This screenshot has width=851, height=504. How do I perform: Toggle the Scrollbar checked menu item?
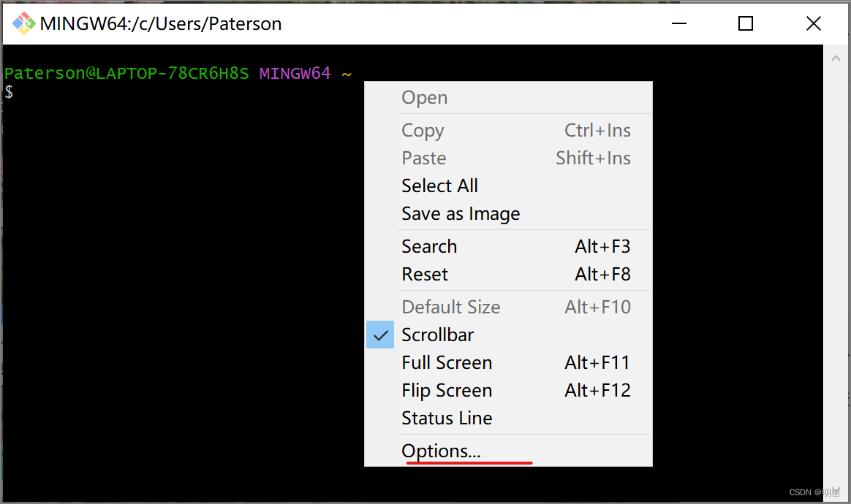tap(508, 335)
